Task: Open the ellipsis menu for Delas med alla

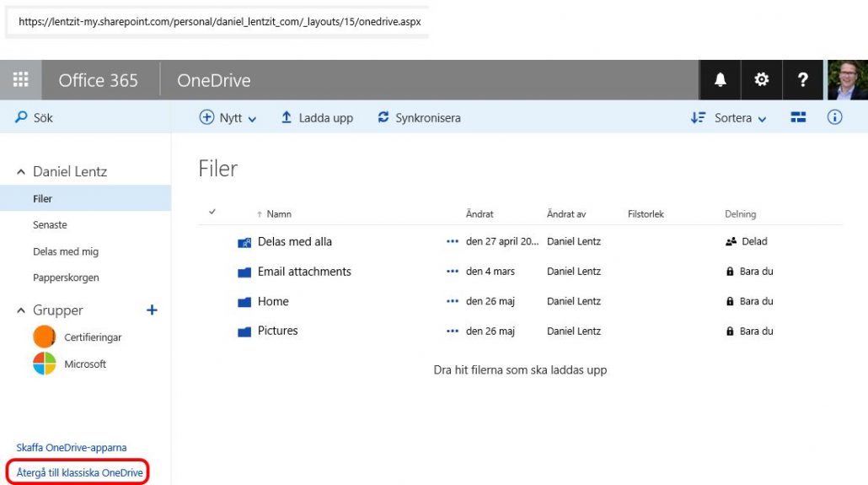Action: click(x=453, y=242)
